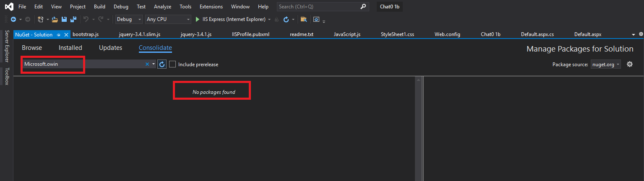This screenshot has height=181, width=644.
Task: Click the Undo arrow icon
Action: click(x=86, y=19)
